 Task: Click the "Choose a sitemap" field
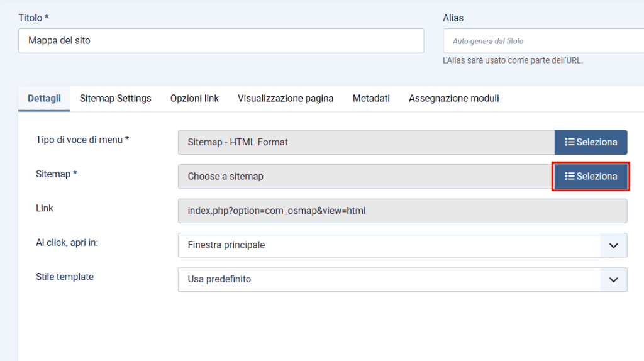point(366,177)
